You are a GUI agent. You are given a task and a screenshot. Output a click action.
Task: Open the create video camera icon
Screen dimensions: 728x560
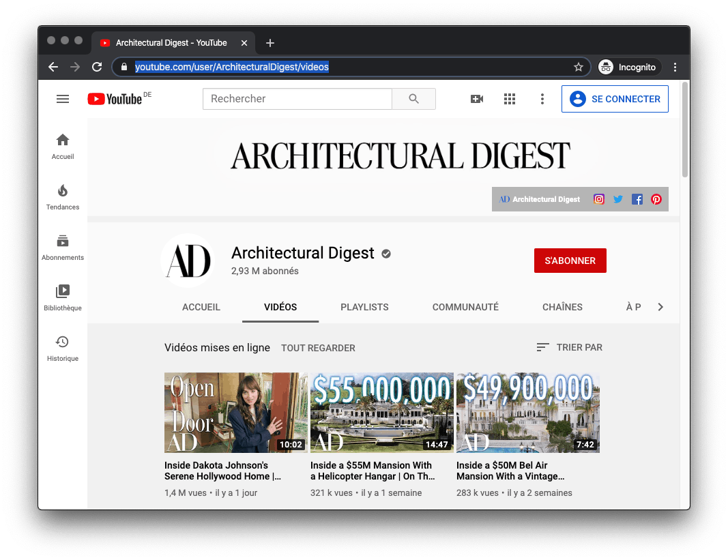(x=477, y=99)
